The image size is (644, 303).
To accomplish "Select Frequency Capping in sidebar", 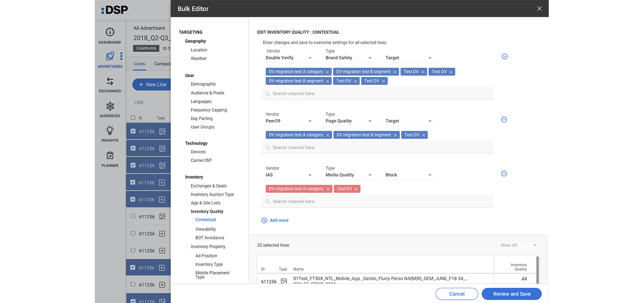I will [x=209, y=110].
